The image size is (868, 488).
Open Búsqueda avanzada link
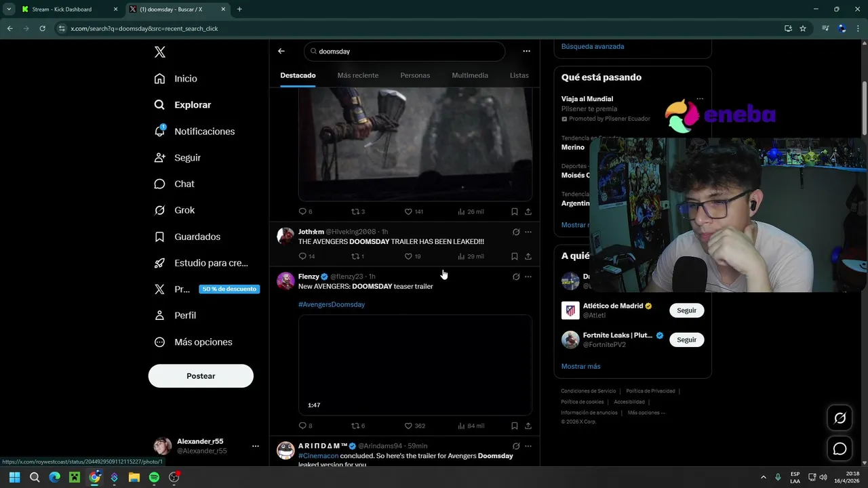(593, 46)
